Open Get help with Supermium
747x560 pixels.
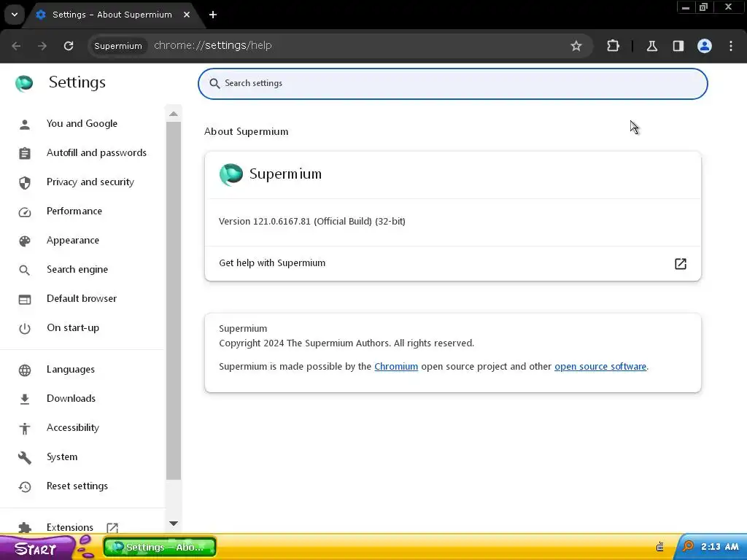452,263
